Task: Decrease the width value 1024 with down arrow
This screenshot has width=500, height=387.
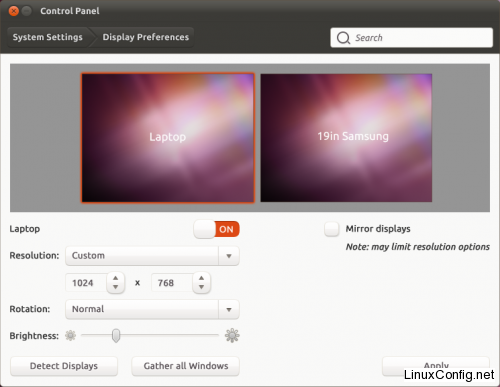Action: 116,287
